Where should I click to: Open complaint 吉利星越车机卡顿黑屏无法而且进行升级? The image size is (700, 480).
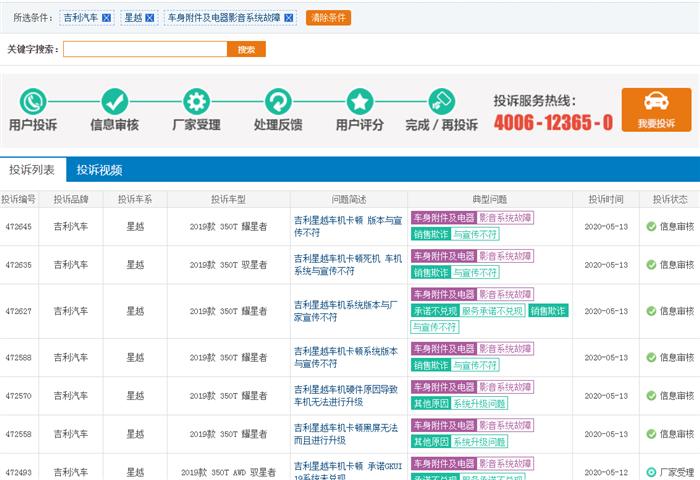(x=346, y=434)
